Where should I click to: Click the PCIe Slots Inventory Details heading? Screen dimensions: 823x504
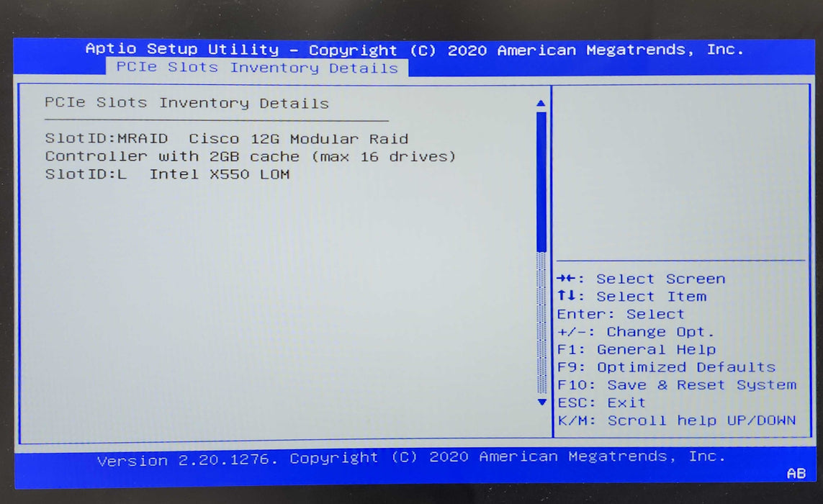tap(186, 103)
